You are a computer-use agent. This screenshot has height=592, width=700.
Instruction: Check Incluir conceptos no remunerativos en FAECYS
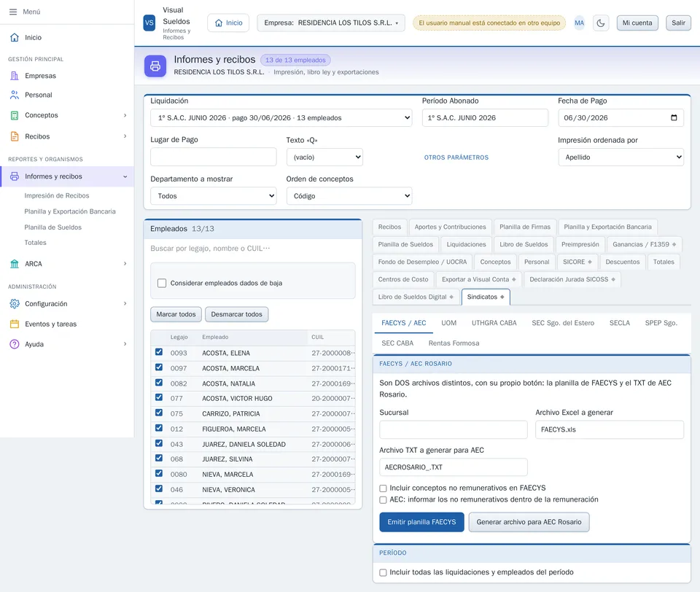click(383, 488)
